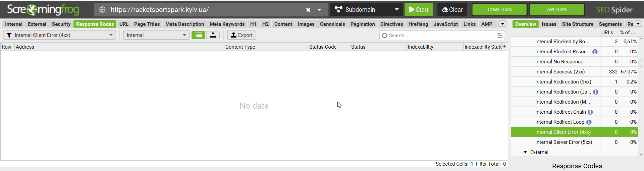Select Internal Redirection (3xx) row
The width and height of the screenshot is (644, 171).
(x=574, y=82)
